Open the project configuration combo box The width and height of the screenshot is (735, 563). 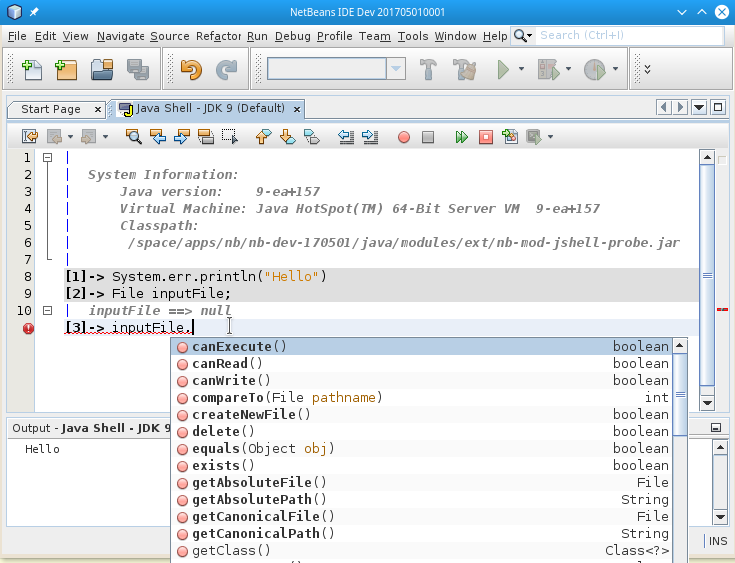(x=336, y=69)
